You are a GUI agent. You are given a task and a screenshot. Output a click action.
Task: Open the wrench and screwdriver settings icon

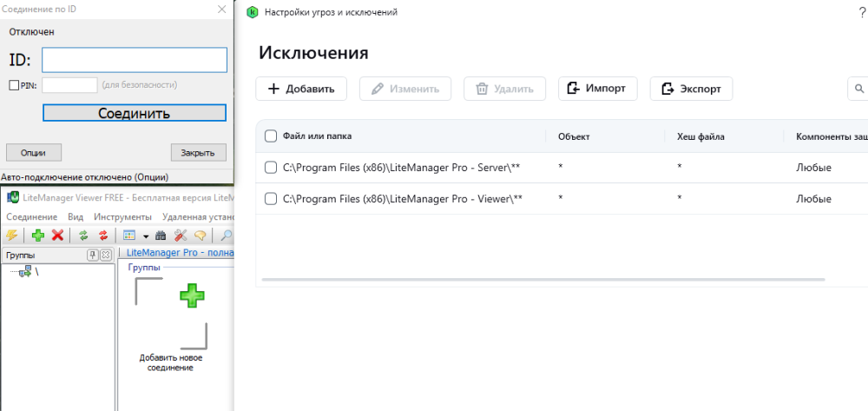(x=181, y=235)
